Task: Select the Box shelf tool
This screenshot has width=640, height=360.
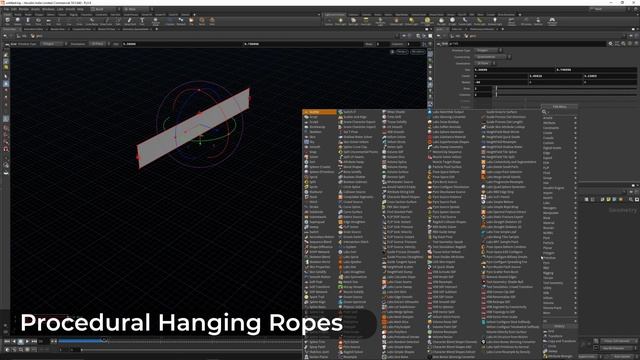Action: [x=7, y=21]
